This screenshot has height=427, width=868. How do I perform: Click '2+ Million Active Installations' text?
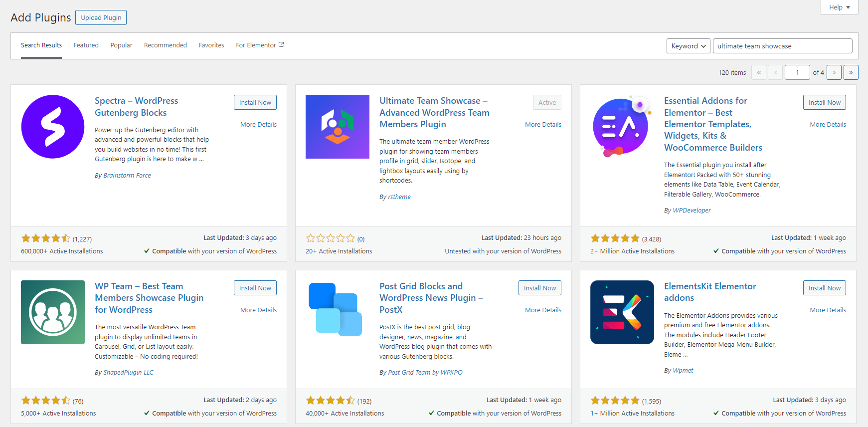tap(632, 251)
